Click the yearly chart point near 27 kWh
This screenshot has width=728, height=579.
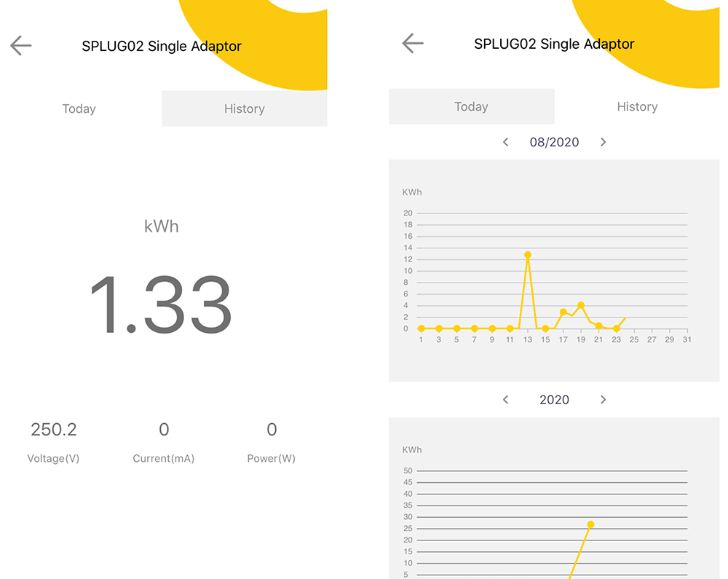tap(590, 524)
